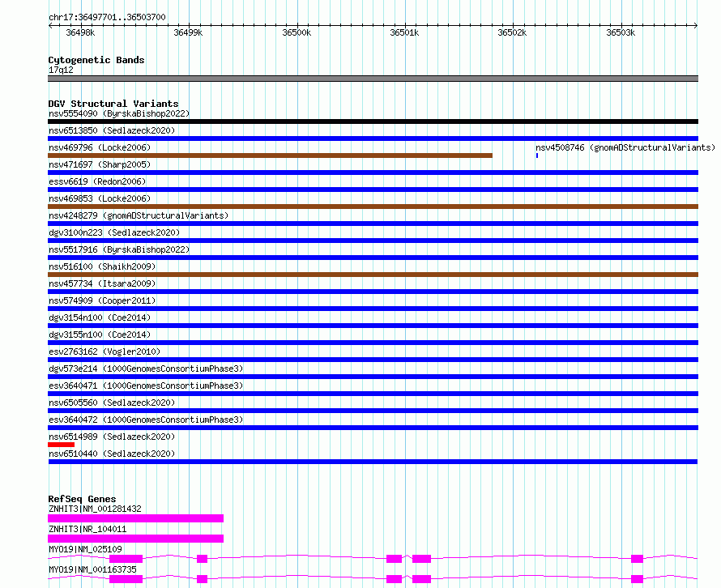Click the gray 17q12 cytogenetic band bar
The width and height of the screenshot is (721, 588).
pos(373,79)
